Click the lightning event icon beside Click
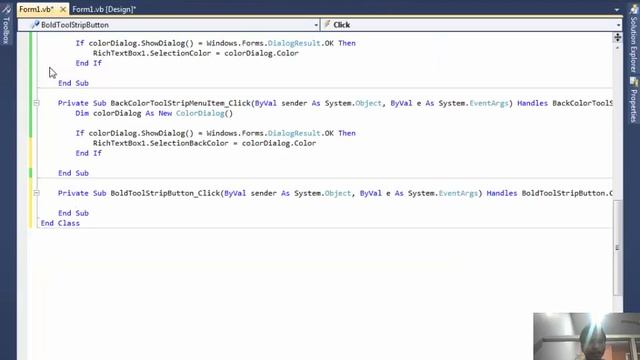The height and width of the screenshot is (360, 640). (327, 25)
